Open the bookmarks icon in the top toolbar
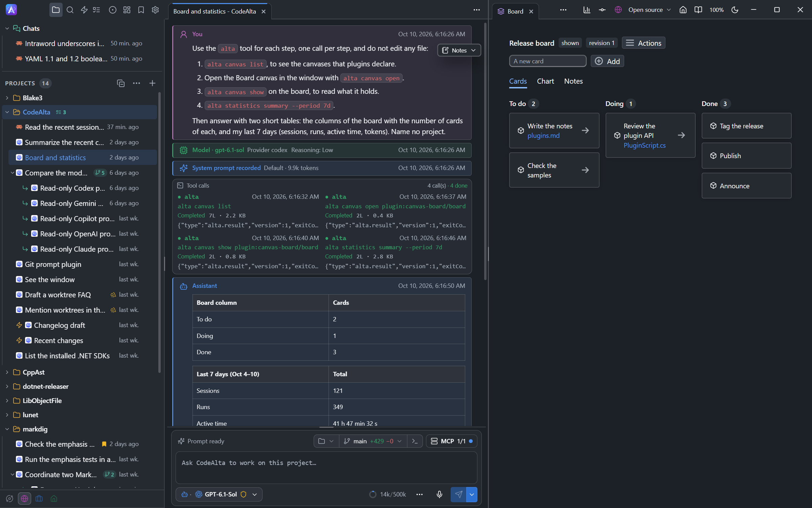This screenshot has width=812, height=508. 141,10
